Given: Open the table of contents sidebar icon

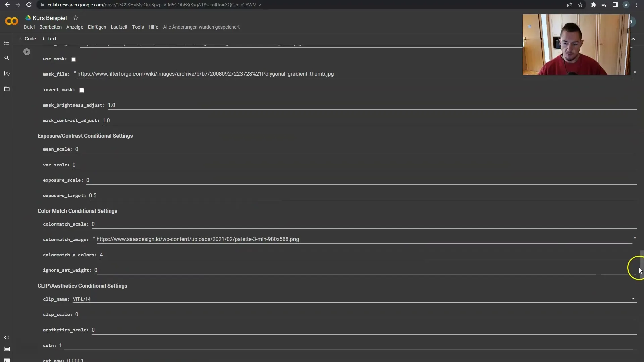Looking at the screenshot, I should pos(7,43).
